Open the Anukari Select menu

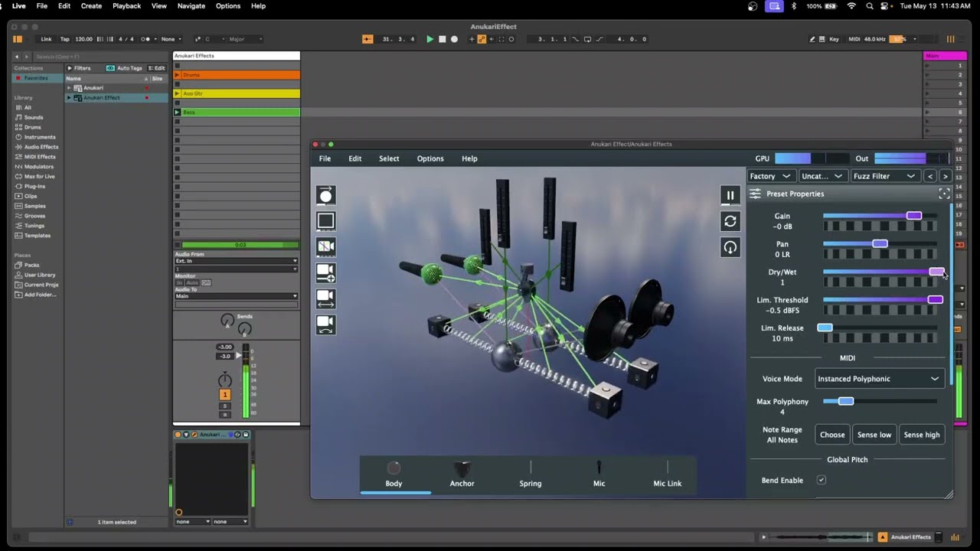pos(389,158)
